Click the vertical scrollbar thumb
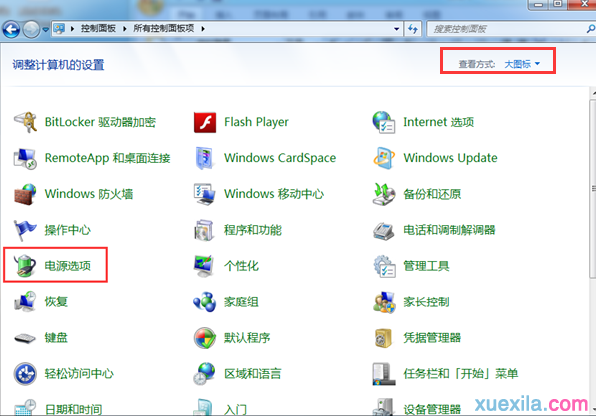Image resolution: width=596 pixels, height=416 pixels. coord(593,189)
